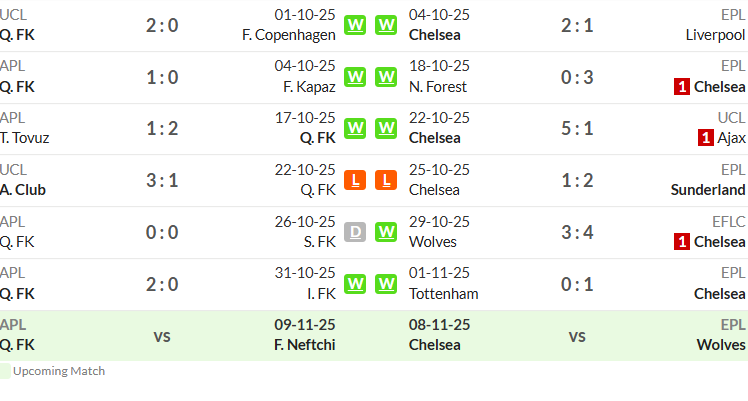
Task: Open the Sunderland team link
Action: [x=708, y=190]
